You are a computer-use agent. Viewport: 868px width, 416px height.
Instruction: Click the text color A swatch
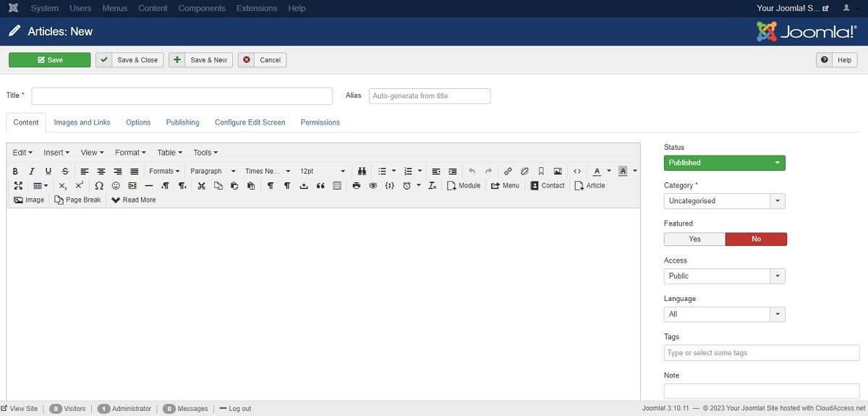coord(597,171)
